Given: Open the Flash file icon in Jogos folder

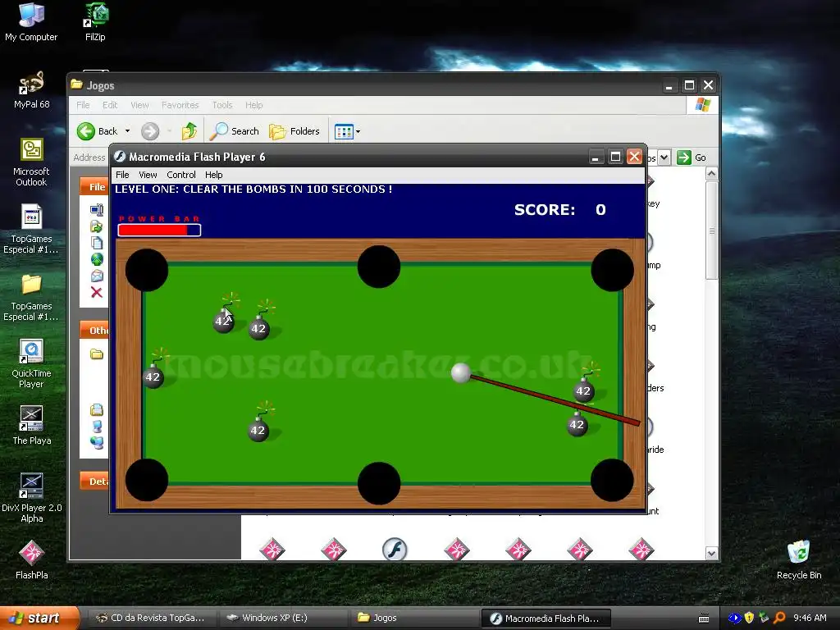Looking at the screenshot, I should pyautogui.click(x=395, y=549).
